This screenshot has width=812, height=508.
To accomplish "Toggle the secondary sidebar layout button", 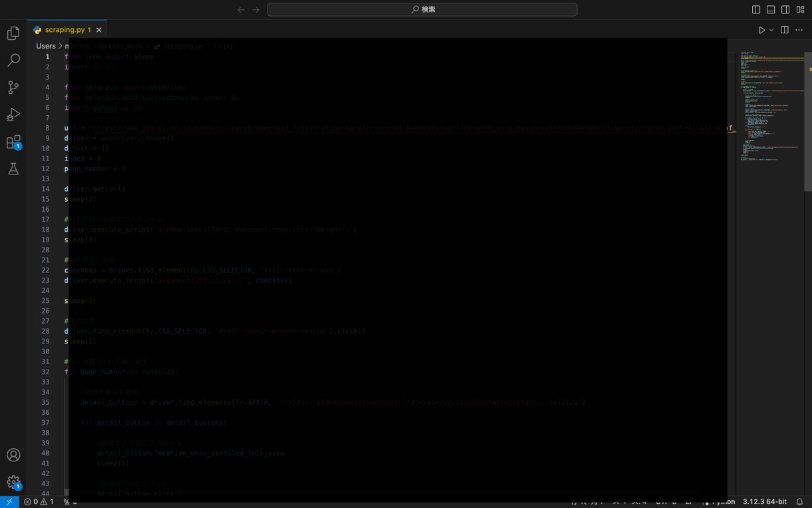I will tap(785, 9).
